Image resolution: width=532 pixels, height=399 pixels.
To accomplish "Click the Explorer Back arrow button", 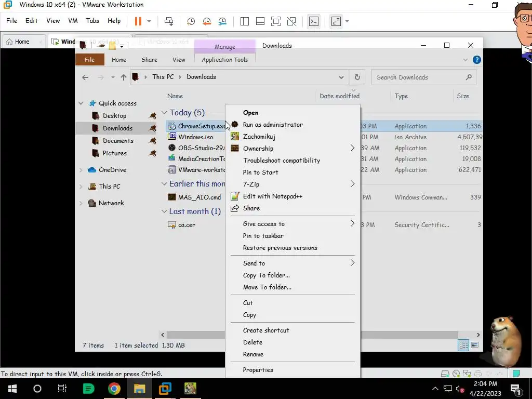I will (x=85, y=77).
